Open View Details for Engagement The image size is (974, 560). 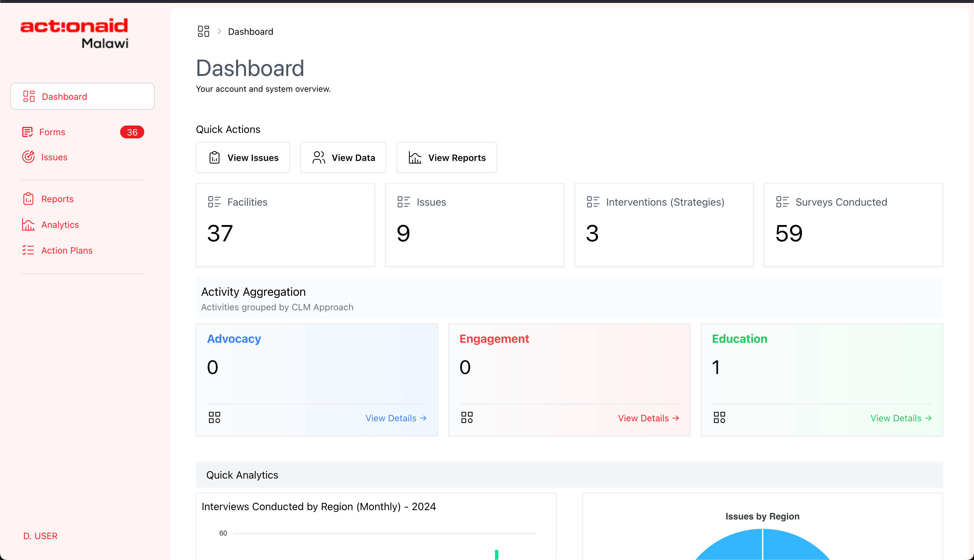pyautogui.click(x=648, y=418)
